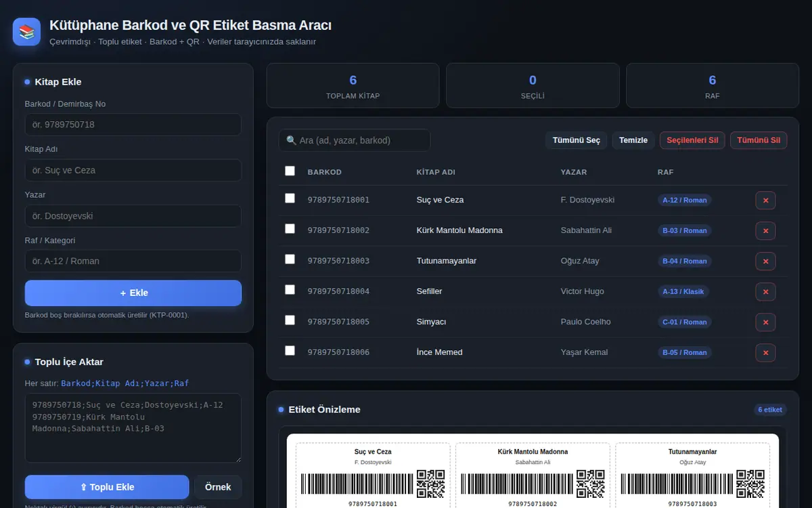Select the Kürk Mantolu Madonna checkbox
This screenshot has width=812, height=508.
click(290, 229)
